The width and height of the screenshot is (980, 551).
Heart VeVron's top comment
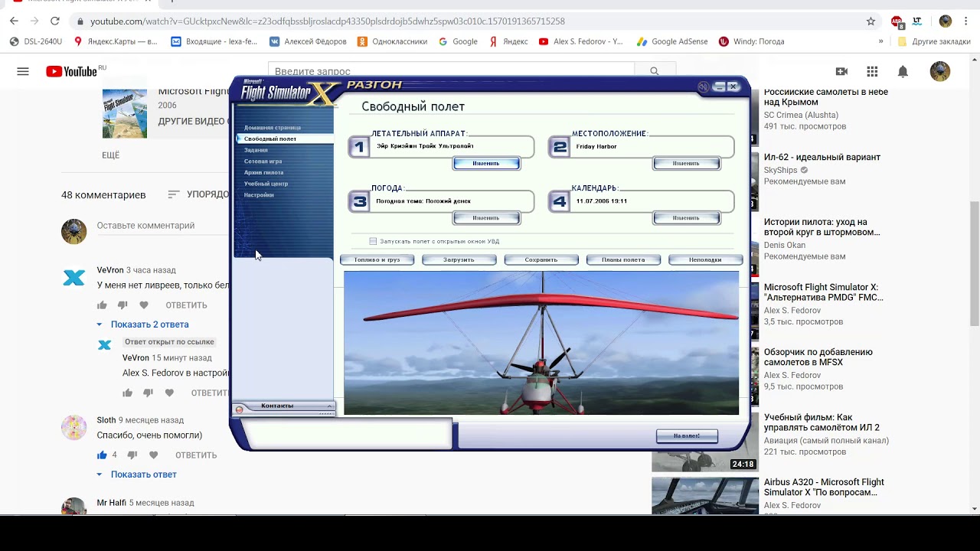[144, 305]
